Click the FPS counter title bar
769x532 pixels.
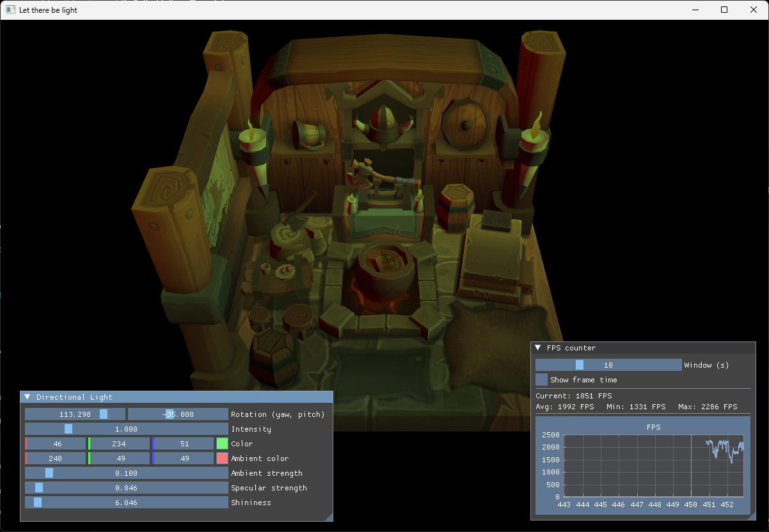[643, 348]
